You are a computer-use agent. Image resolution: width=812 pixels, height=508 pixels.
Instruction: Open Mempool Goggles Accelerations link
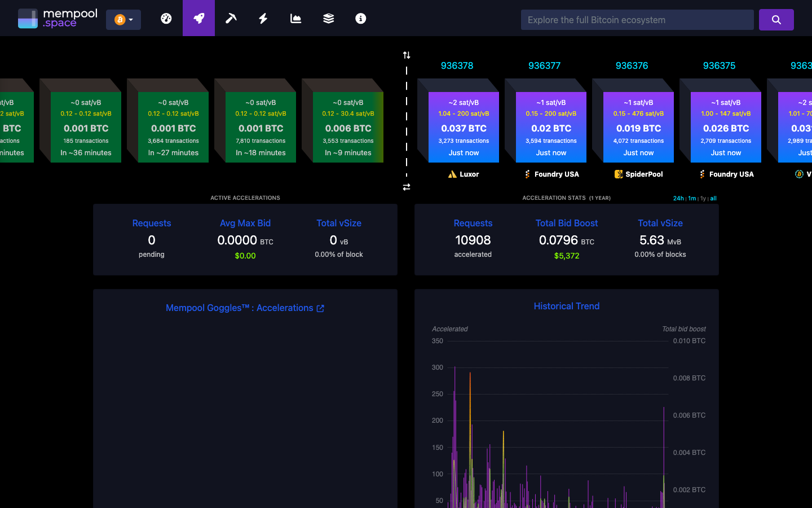tap(245, 308)
